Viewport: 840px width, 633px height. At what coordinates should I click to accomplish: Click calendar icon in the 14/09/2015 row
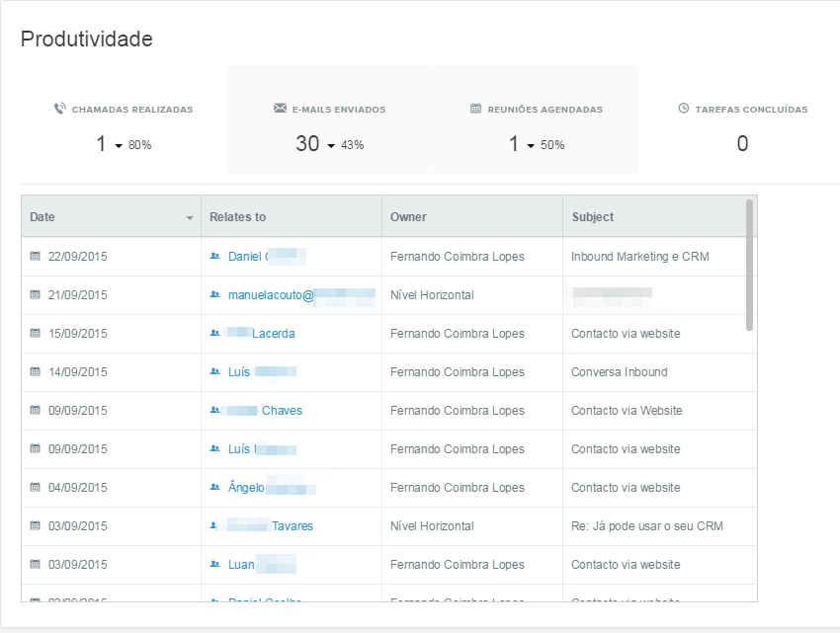[36, 371]
